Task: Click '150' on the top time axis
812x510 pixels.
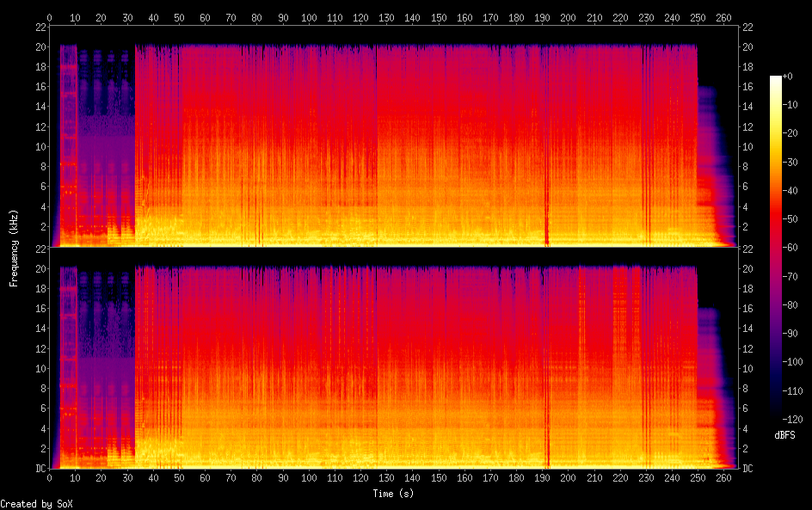Action: (x=439, y=17)
